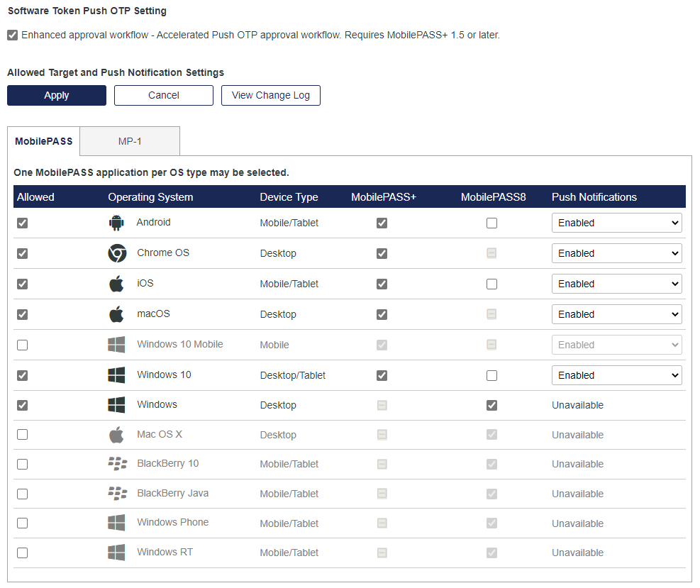Check MobilePASS8 for iOS
The width and height of the screenshot is (700, 588).
click(x=491, y=284)
